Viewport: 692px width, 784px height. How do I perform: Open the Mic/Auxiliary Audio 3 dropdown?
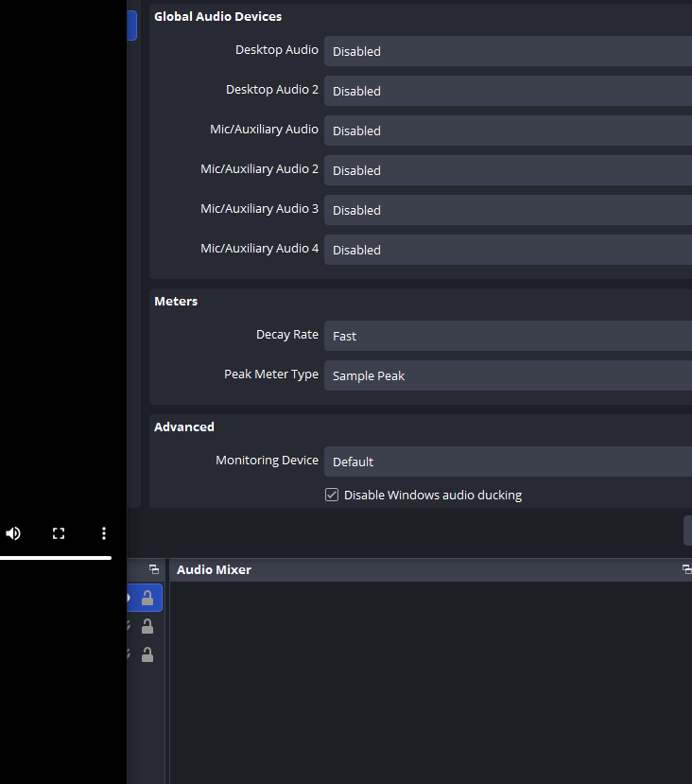tap(508, 210)
